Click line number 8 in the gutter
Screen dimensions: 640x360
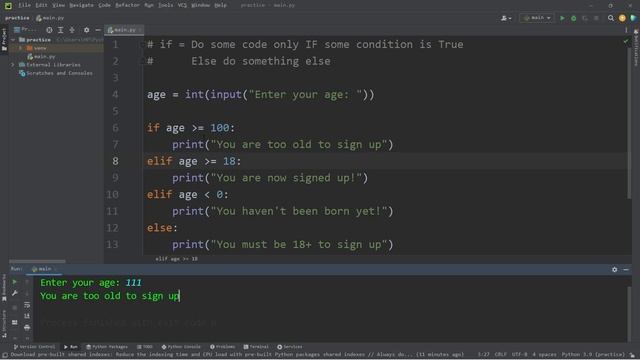pyautogui.click(x=116, y=161)
